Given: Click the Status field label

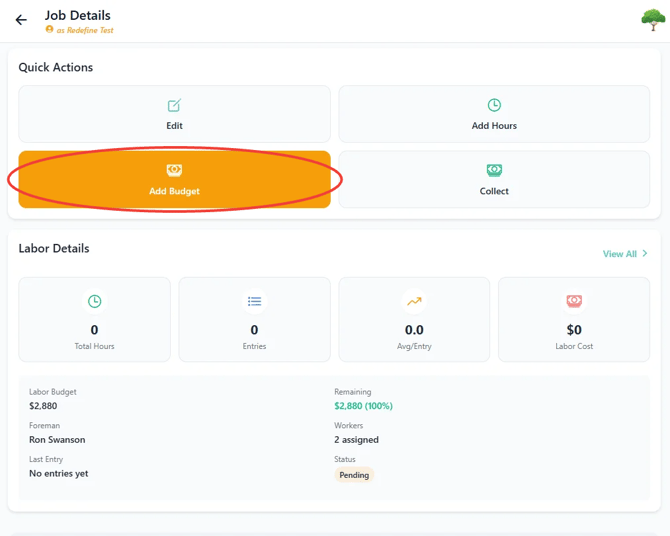Looking at the screenshot, I should click(344, 459).
